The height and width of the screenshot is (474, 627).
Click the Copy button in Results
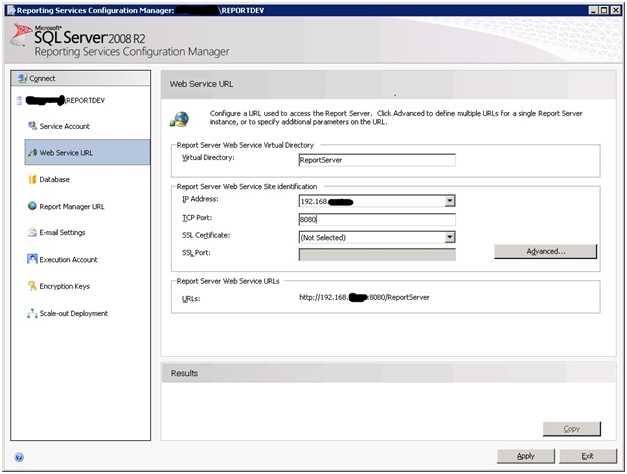click(x=571, y=429)
